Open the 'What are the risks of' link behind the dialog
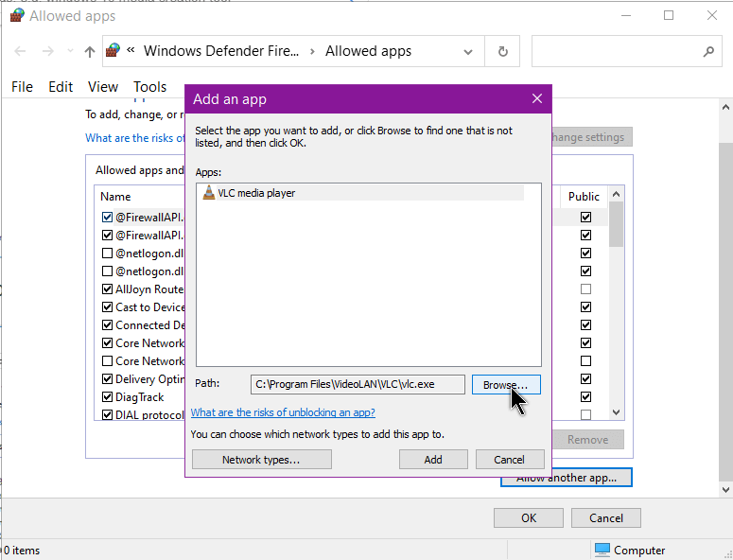 [x=134, y=138]
